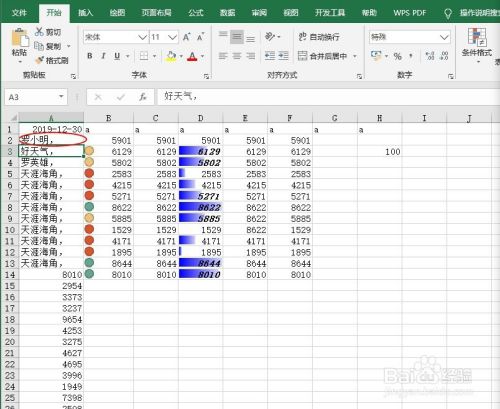
Task: Apply comma style
Action: [411, 56]
